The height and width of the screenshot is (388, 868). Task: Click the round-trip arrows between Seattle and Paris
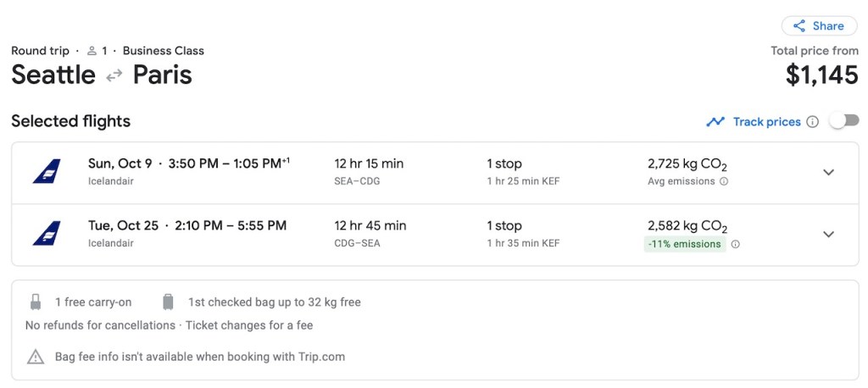[114, 76]
